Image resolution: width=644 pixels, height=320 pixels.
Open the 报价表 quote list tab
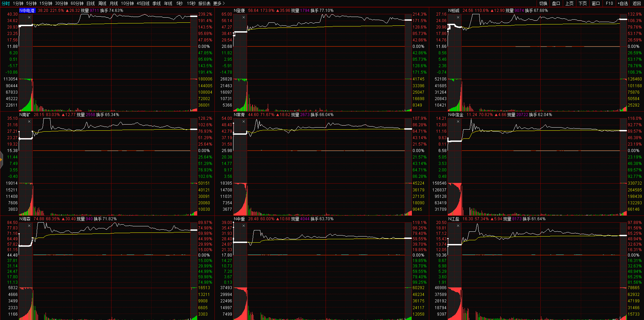pyautogui.click(x=204, y=3)
